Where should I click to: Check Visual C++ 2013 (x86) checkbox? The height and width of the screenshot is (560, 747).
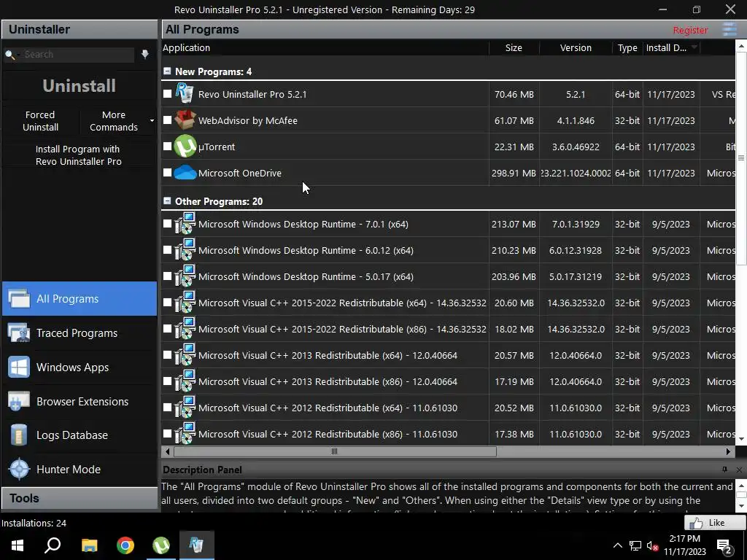tap(167, 381)
